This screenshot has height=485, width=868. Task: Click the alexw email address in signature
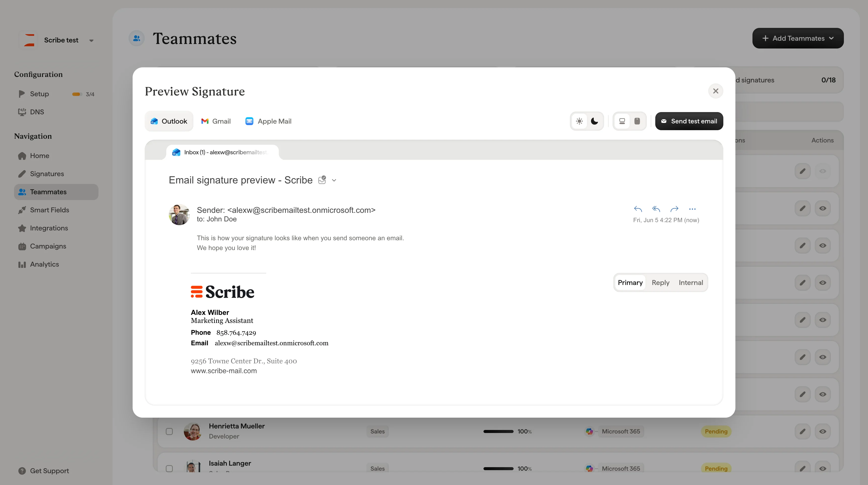(x=272, y=343)
